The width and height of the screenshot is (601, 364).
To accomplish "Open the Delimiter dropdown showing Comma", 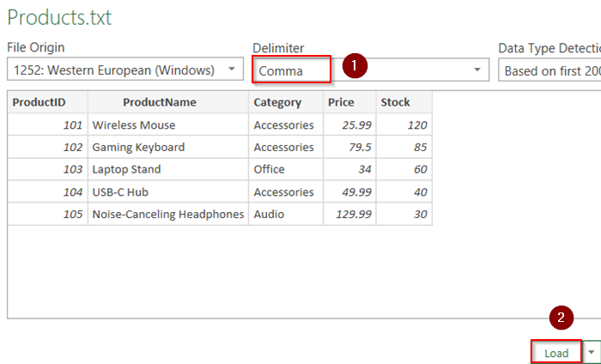I will [371, 70].
